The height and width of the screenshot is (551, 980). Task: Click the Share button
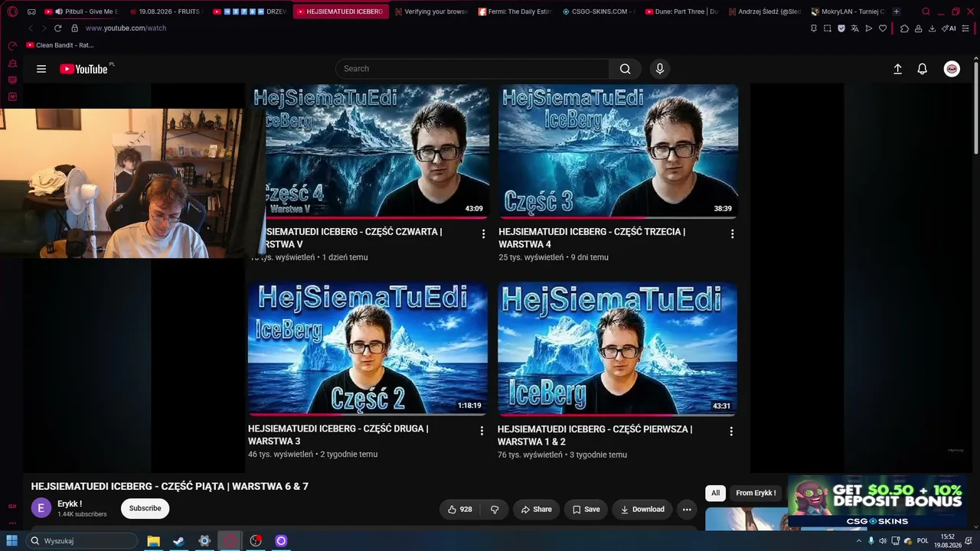pos(536,509)
